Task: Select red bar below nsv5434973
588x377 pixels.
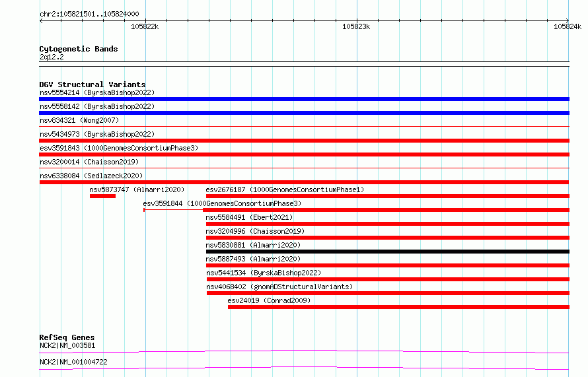Action: click(304, 141)
